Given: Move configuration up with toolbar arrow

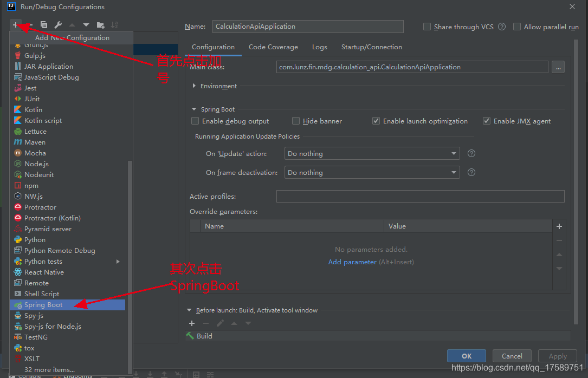Looking at the screenshot, I should [x=72, y=25].
